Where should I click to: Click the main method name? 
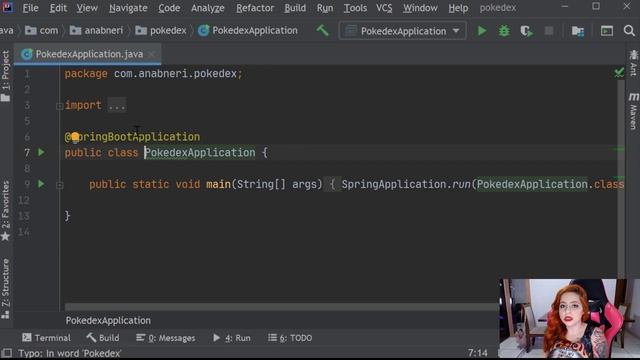(218, 184)
